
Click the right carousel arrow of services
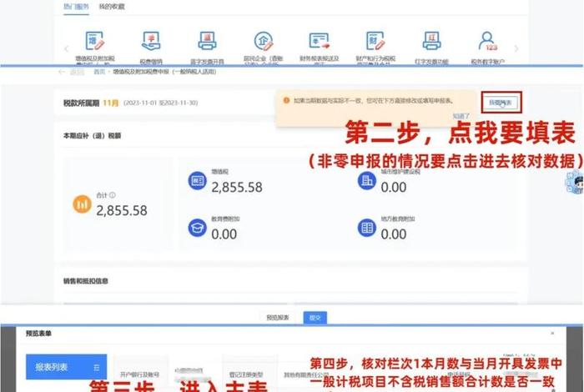click(516, 48)
